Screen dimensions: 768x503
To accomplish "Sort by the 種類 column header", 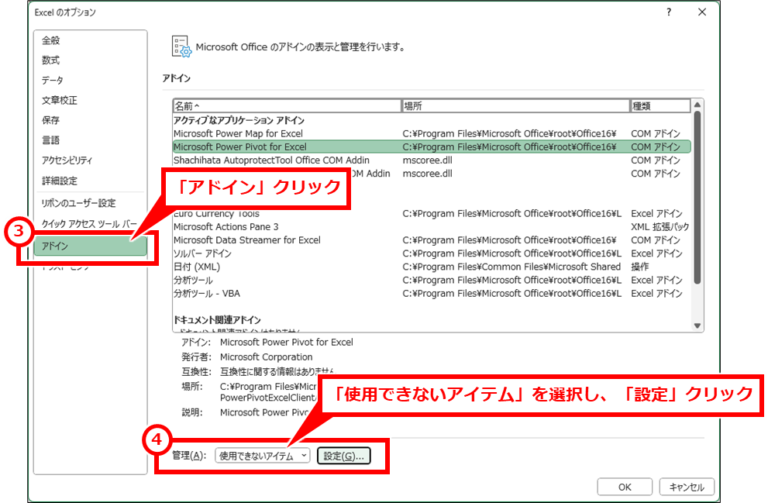I will tap(660, 106).
